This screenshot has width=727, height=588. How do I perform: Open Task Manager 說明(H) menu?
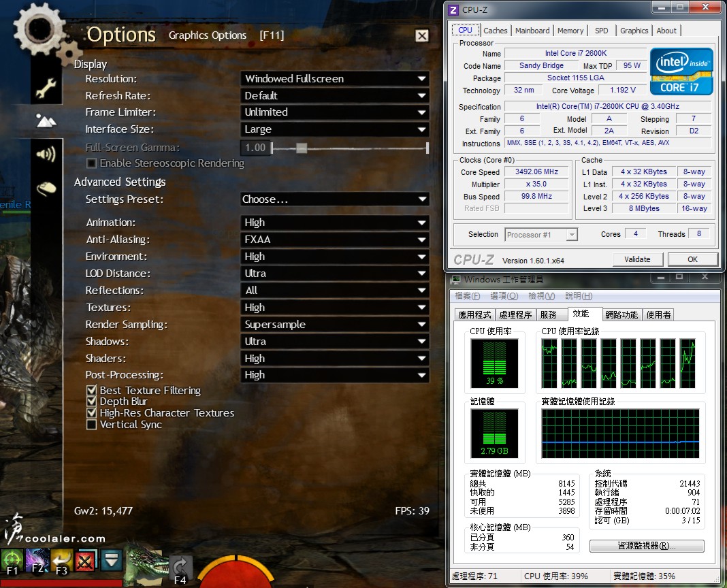(x=579, y=296)
